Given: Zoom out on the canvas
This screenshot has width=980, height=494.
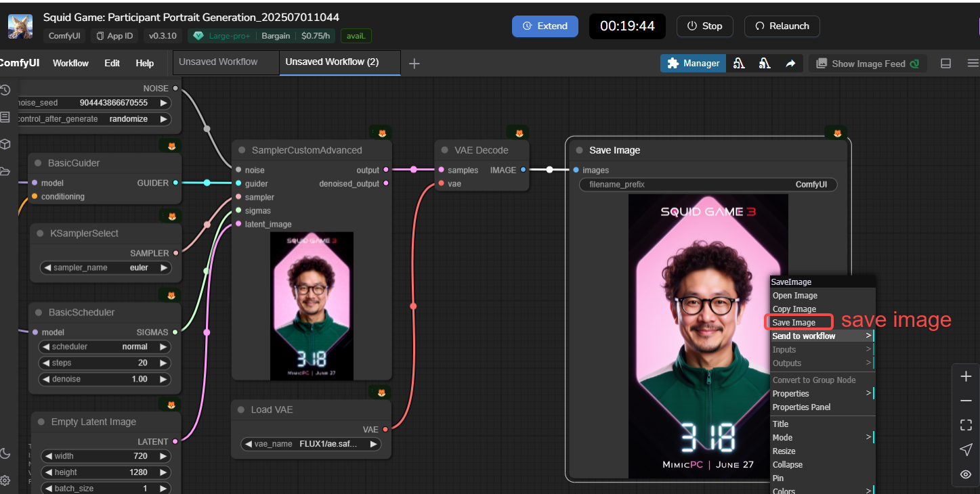Looking at the screenshot, I should point(966,401).
